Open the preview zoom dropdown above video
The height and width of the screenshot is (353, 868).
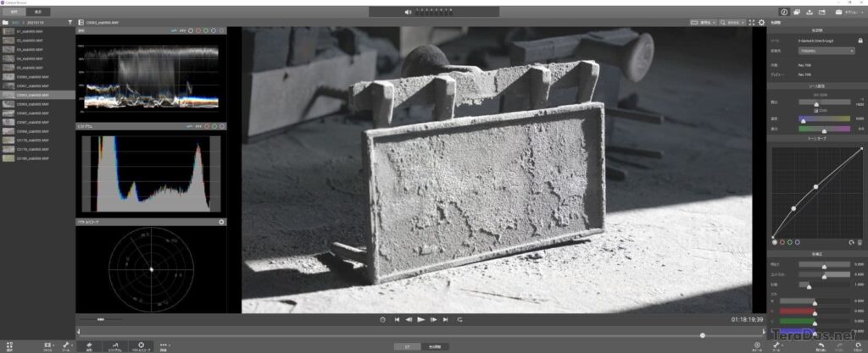(733, 23)
